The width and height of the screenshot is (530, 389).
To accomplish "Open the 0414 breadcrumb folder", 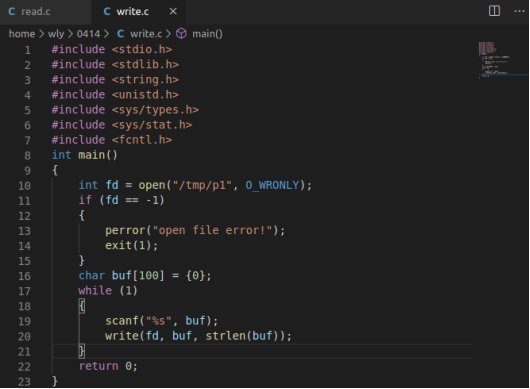I will click(x=88, y=34).
